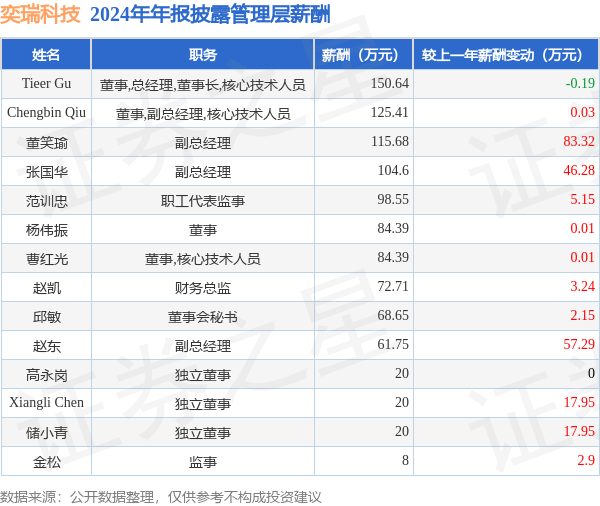Screen dimensions: 600x506
Task: Click the salary value 104.6
Action: pyautogui.click(x=393, y=170)
